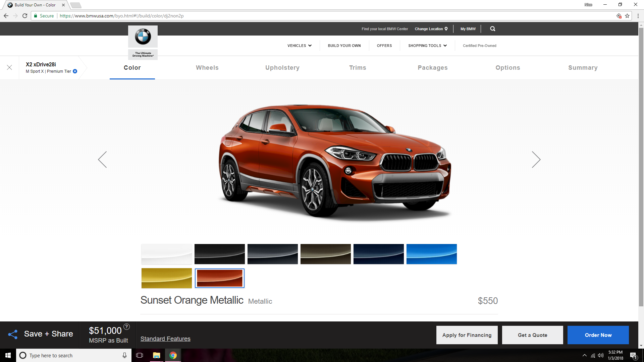The width and height of the screenshot is (644, 362).
Task: Select the bright blue paint swatch
Action: pos(431,254)
